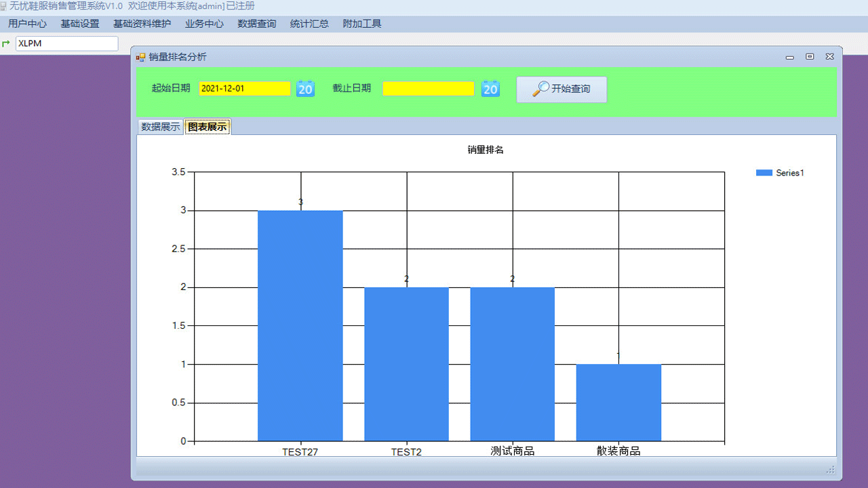
Task: Click the yellow 起始日期 date field
Action: pos(244,88)
